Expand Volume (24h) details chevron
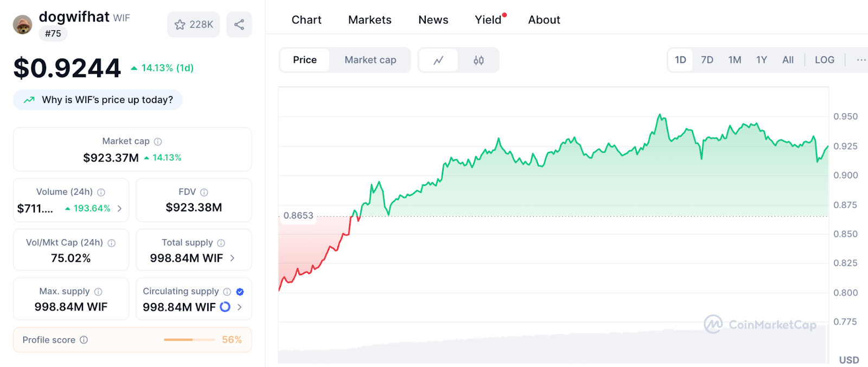Image resolution: width=868 pixels, height=367 pixels. coord(119,208)
